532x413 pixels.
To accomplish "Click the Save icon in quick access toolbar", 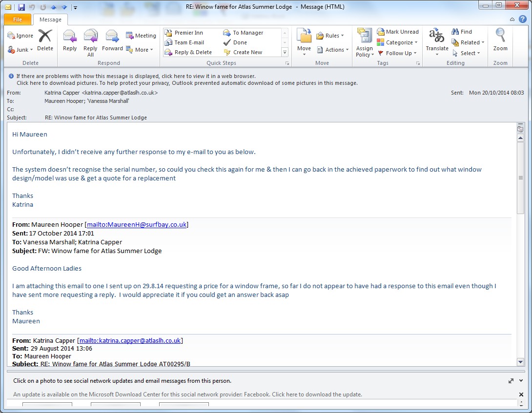I will (21, 7).
